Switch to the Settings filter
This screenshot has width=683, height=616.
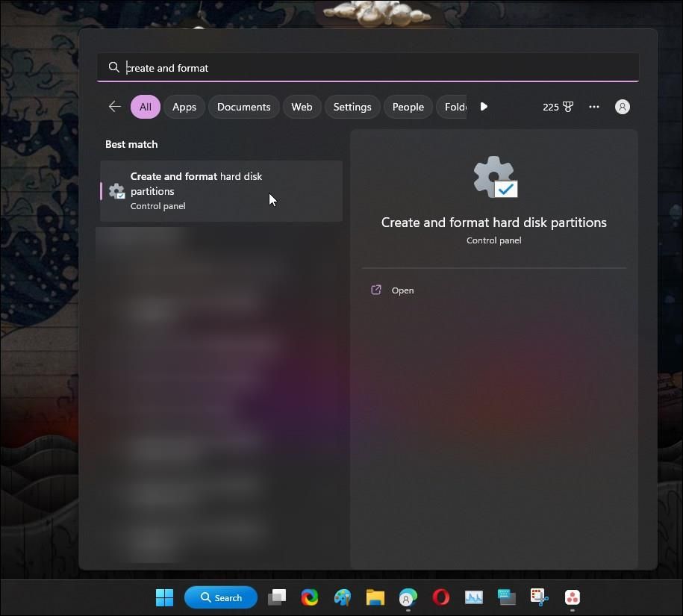(352, 107)
